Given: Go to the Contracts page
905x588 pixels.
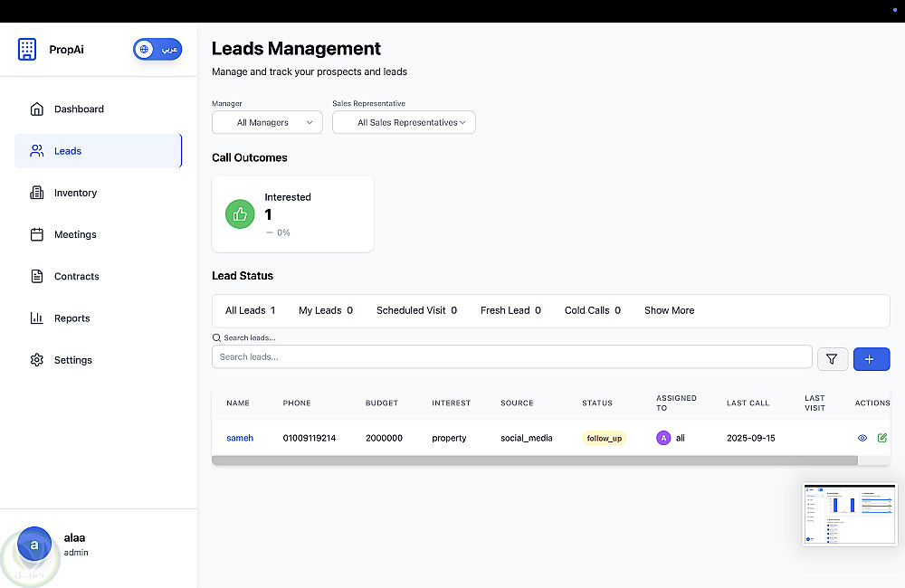Looking at the screenshot, I should point(98,277).
